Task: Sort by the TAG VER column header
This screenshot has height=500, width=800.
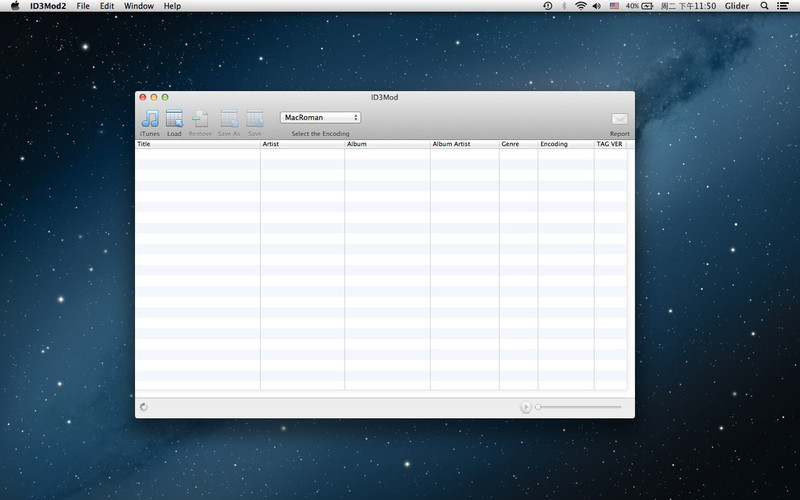Action: tap(610, 144)
